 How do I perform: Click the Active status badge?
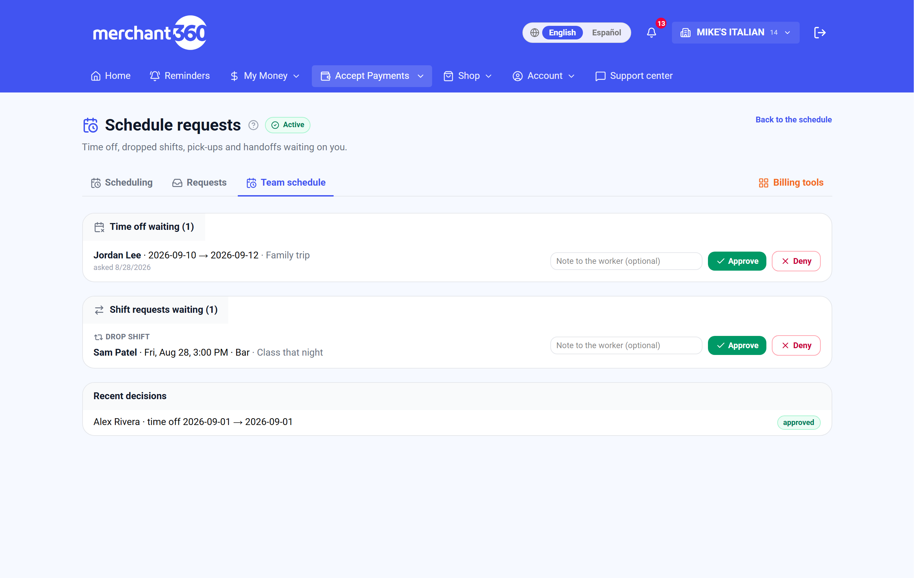(287, 125)
